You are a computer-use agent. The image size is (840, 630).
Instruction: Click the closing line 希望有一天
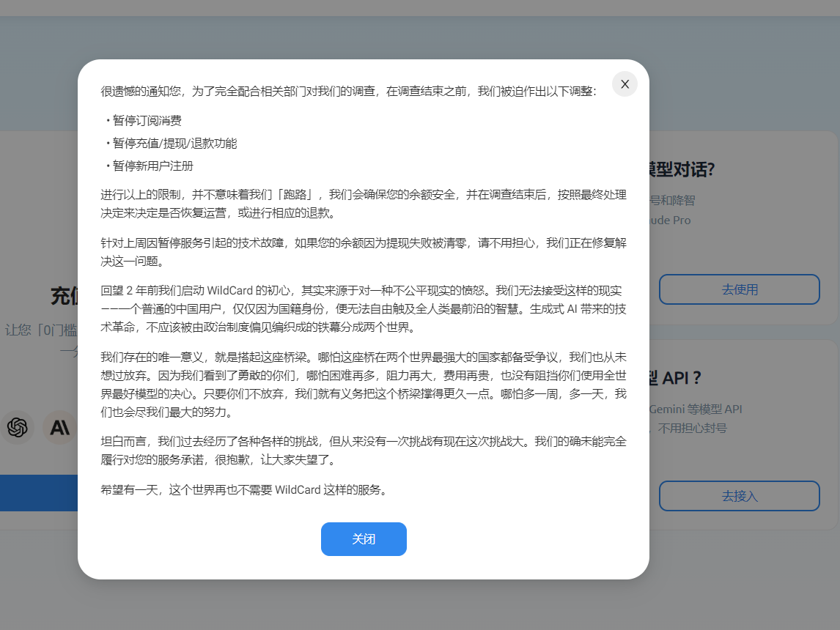pos(245,490)
